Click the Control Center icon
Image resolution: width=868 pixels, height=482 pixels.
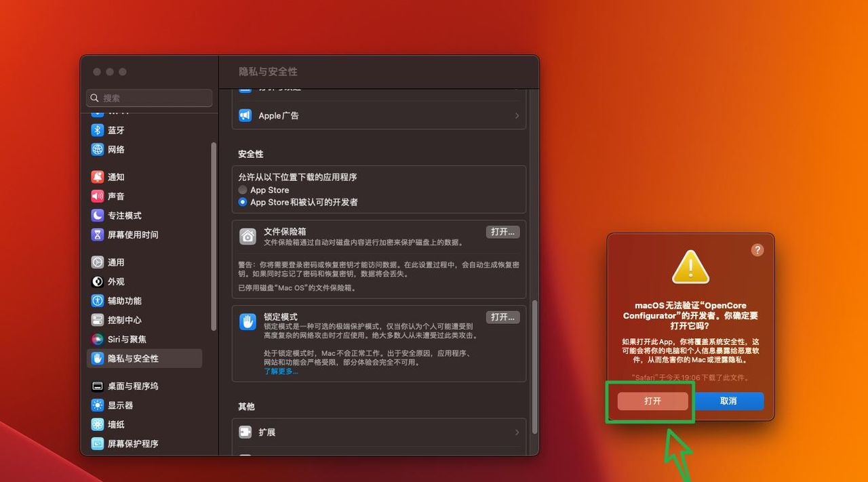click(98, 320)
